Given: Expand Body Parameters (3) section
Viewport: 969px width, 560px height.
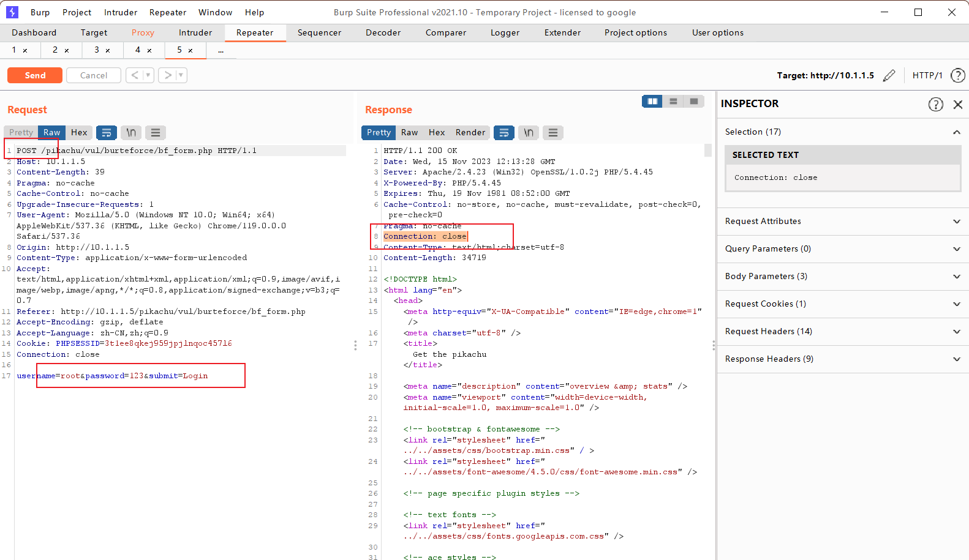Looking at the screenshot, I should pyautogui.click(x=957, y=277).
